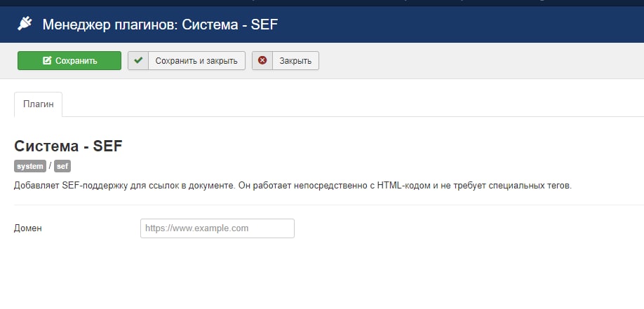Click the Домен field label
The image size is (644, 309).
(28, 228)
